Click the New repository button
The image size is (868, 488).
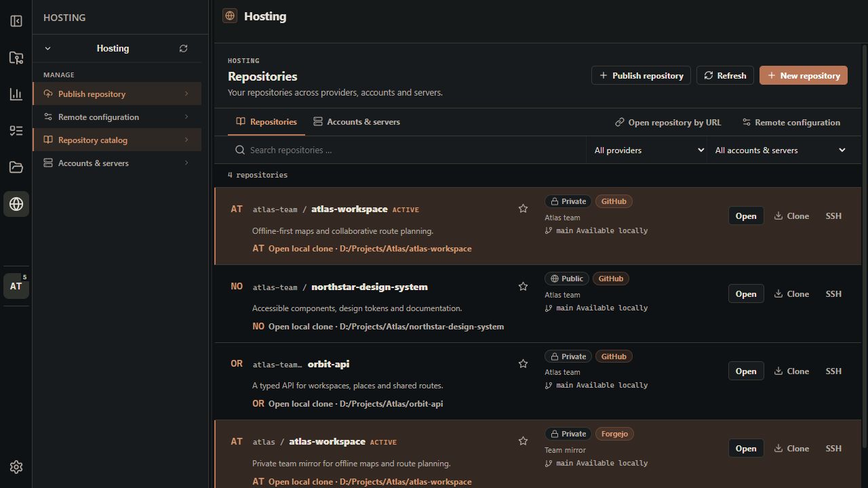(x=804, y=75)
